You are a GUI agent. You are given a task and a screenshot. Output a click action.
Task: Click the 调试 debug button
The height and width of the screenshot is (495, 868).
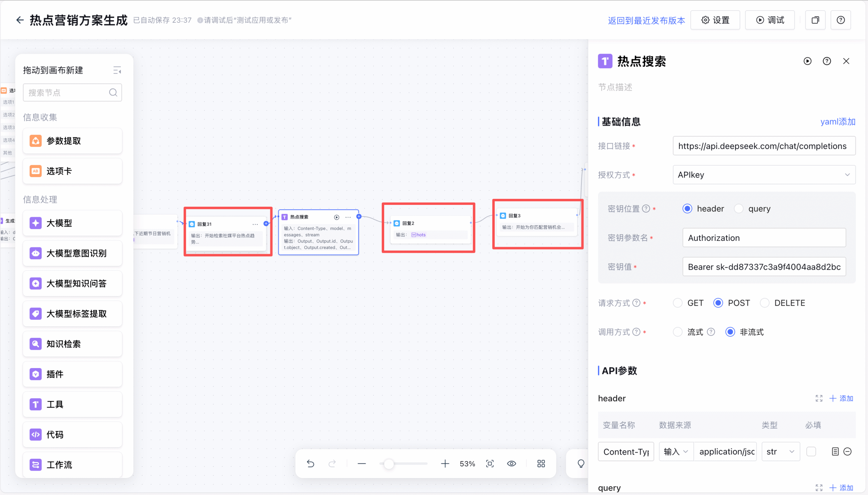click(x=769, y=20)
